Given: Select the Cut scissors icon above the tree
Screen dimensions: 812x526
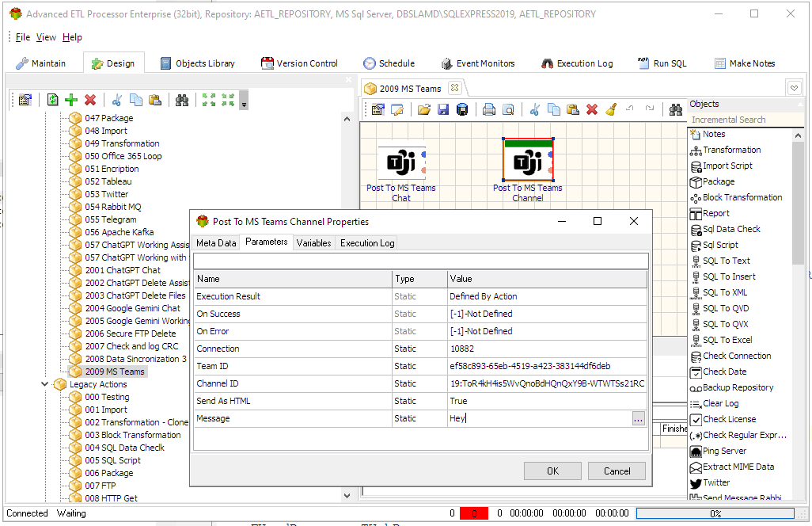Looking at the screenshot, I should pyautogui.click(x=117, y=100).
